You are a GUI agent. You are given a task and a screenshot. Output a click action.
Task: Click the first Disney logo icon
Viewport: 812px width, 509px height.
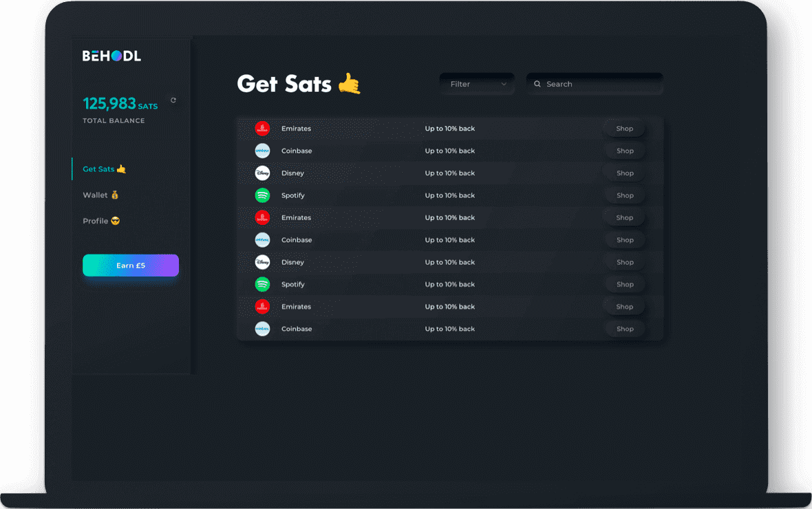pos(263,173)
